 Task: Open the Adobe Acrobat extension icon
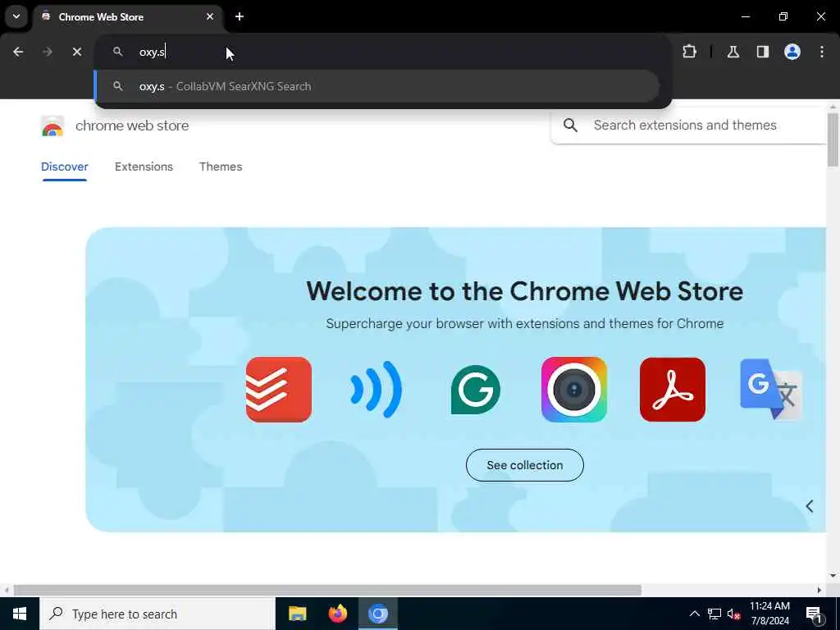(673, 390)
